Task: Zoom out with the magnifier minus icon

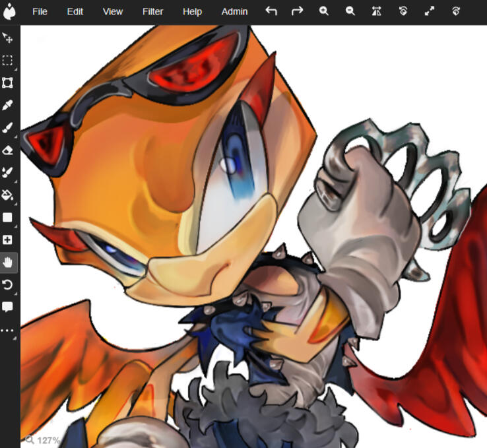Action: tap(350, 11)
